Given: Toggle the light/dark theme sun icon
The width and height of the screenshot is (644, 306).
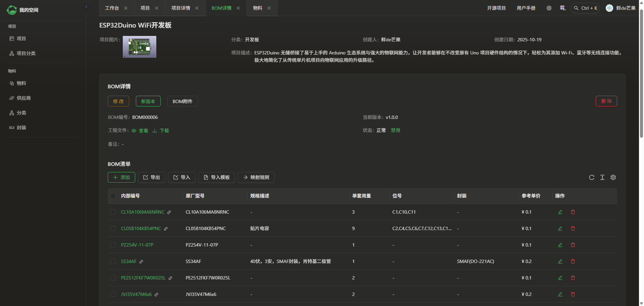Looking at the screenshot, I should click(x=549, y=8).
